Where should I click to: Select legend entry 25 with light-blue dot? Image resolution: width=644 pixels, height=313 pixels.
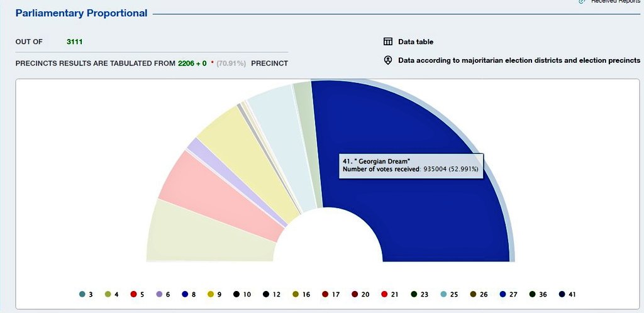click(449, 294)
